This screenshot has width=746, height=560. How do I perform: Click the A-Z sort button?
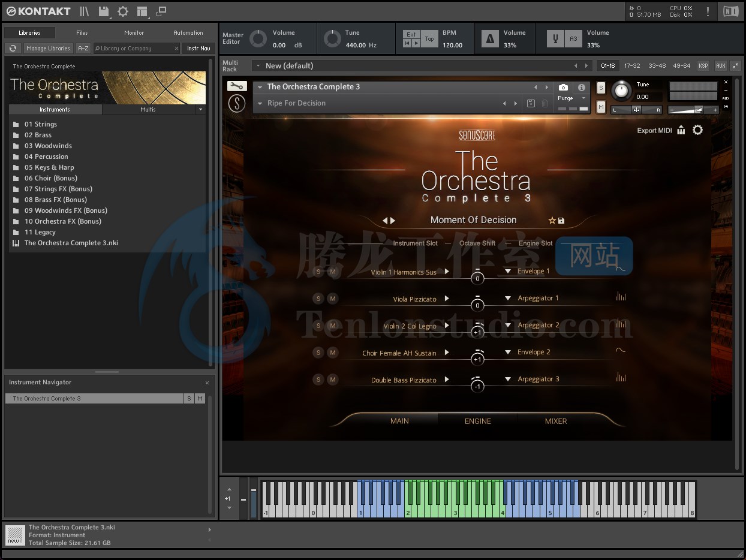[x=83, y=48]
